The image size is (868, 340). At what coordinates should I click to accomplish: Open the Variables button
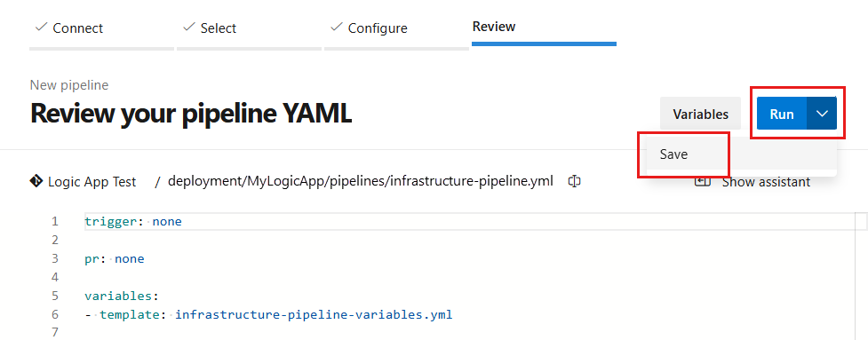click(x=700, y=114)
